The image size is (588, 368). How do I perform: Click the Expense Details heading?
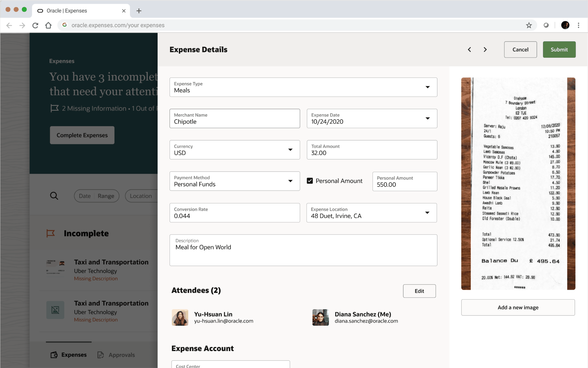pyautogui.click(x=198, y=50)
